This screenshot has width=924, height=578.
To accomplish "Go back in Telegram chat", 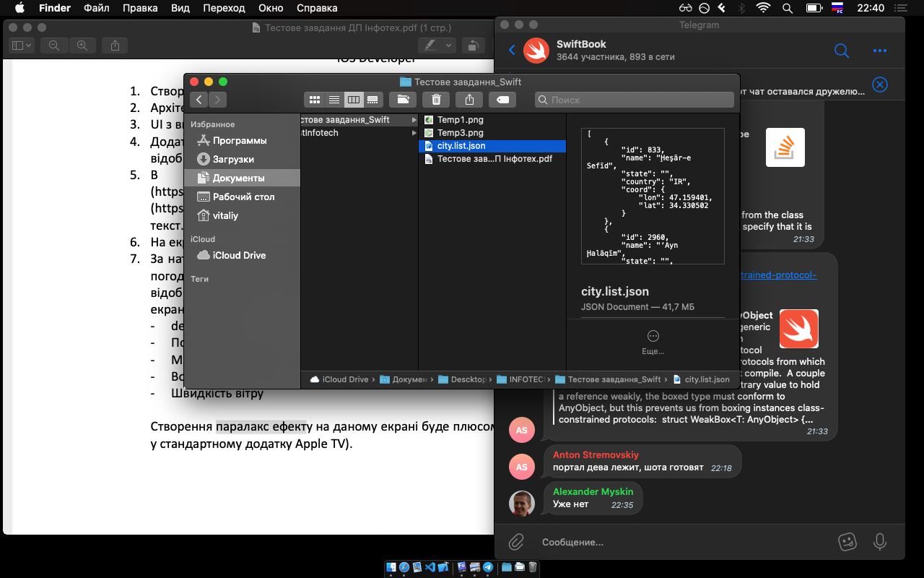I will (x=512, y=50).
